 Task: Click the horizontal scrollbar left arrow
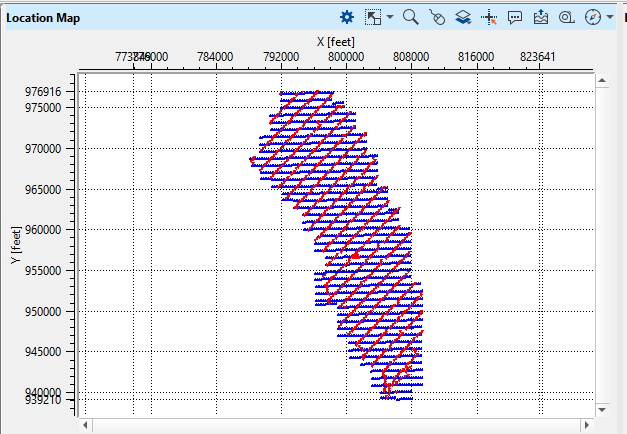click(x=86, y=410)
